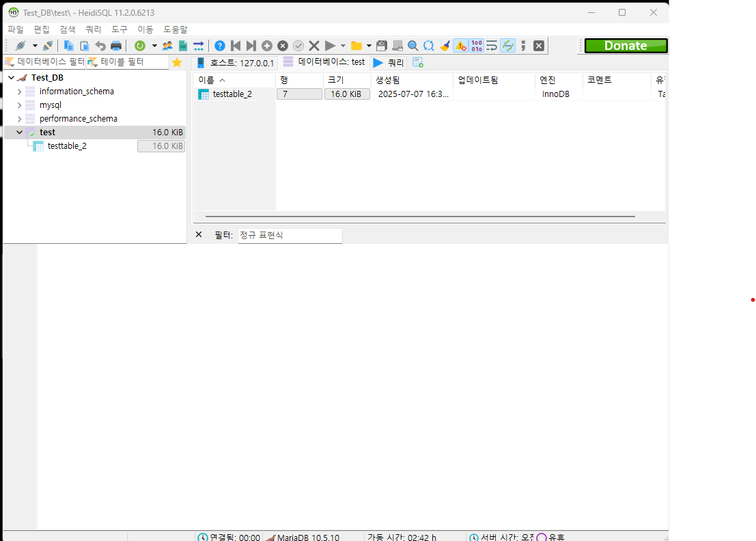Viewport: 756px width, 541px height.
Task: Click the post changes checkmark icon
Action: click(298, 46)
